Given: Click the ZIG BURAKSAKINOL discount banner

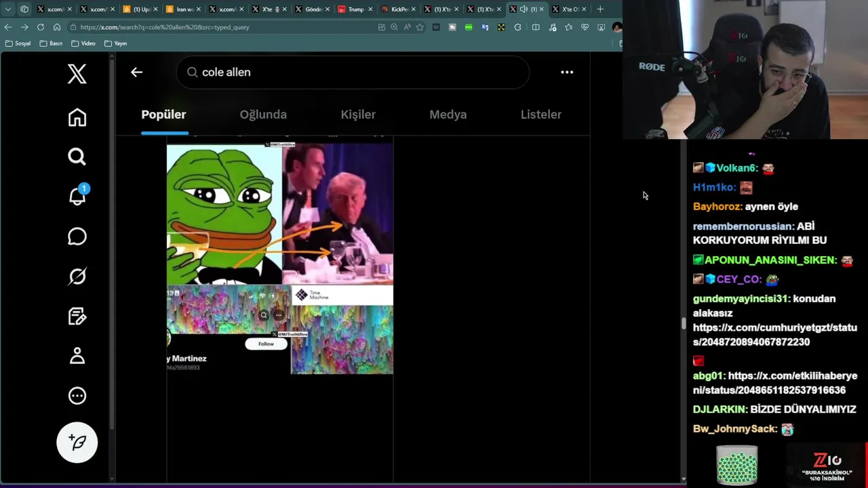Looking at the screenshot, I should coord(827,466).
